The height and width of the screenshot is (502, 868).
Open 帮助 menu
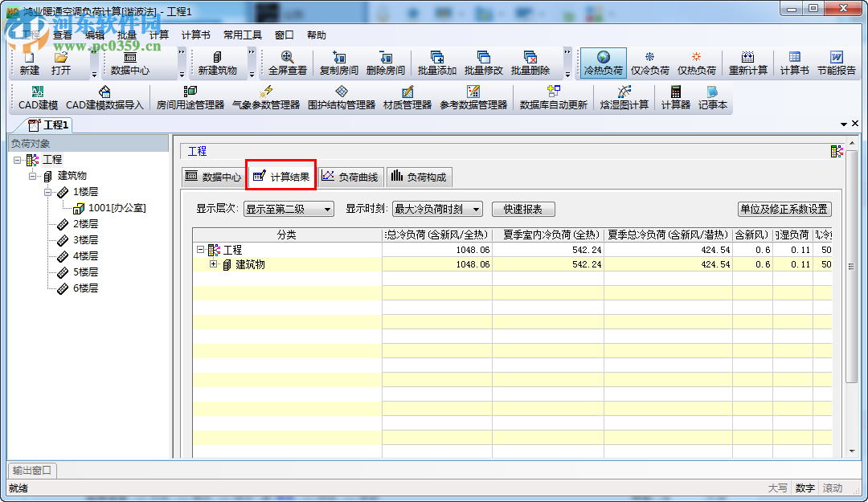(x=316, y=35)
